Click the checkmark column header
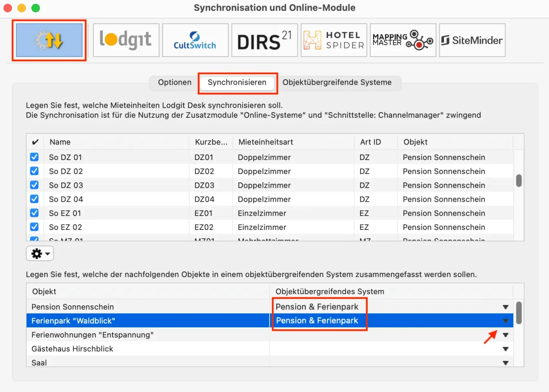This screenshot has width=549, height=392. [35, 142]
